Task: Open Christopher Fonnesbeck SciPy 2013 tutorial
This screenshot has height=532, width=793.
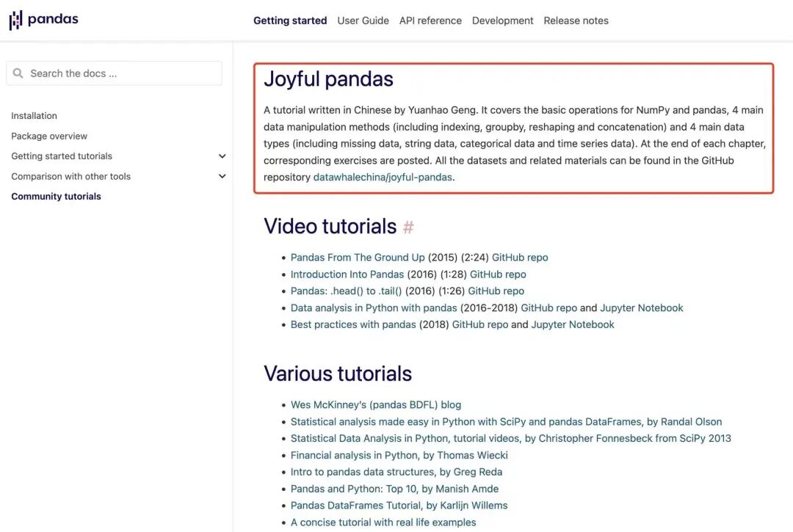Action: [511, 439]
